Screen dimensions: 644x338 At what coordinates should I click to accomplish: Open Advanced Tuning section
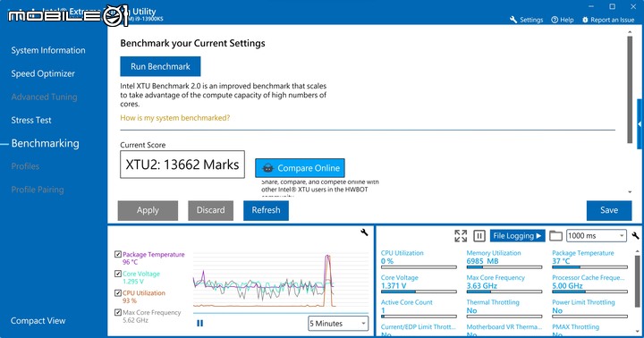[x=45, y=97]
